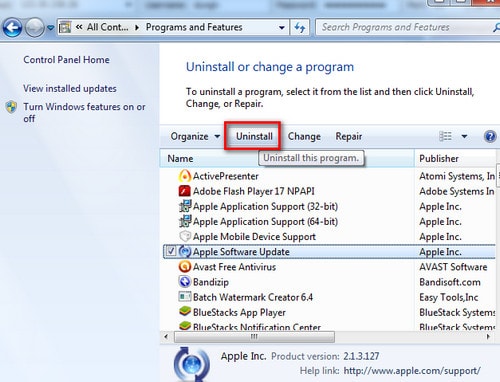Open Turn Windows features on or off
Image resolution: width=500 pixels, height=382 pixels.
(84, 112)
